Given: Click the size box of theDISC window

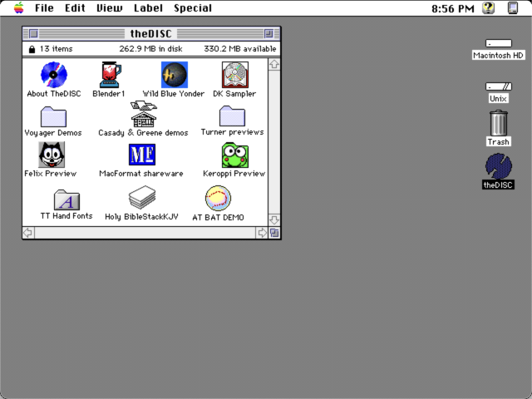Looking at the screenshot, I should (x=274, y=233).
